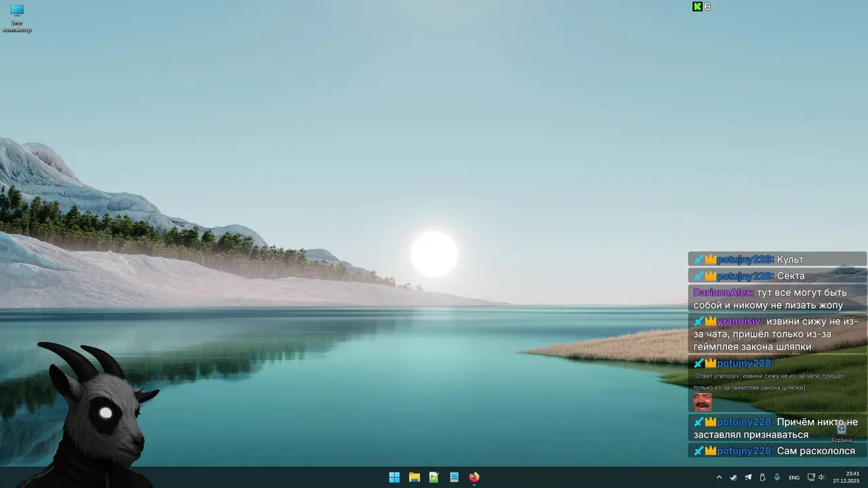This screenshot has width=868, height=488.
Task: Click the username yranoisiv in chat
Action: (740, 321)
